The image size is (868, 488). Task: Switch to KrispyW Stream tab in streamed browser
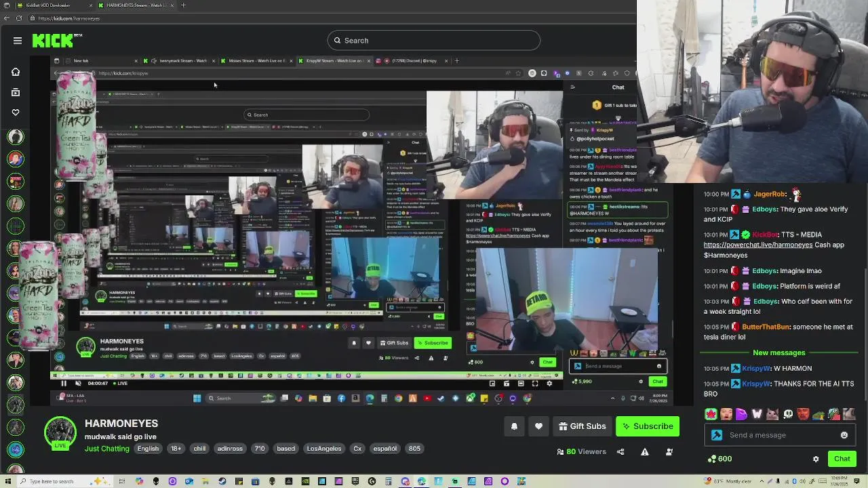coord(333,61)
